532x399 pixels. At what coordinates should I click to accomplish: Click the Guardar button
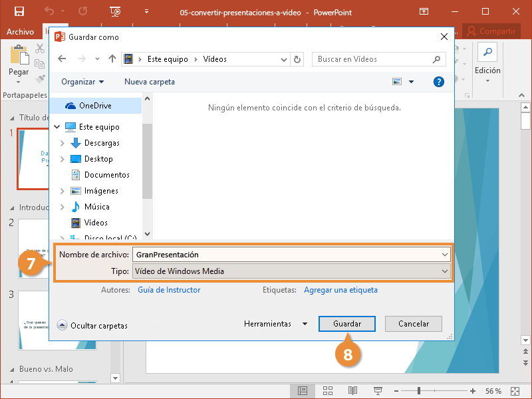point(347,324)
